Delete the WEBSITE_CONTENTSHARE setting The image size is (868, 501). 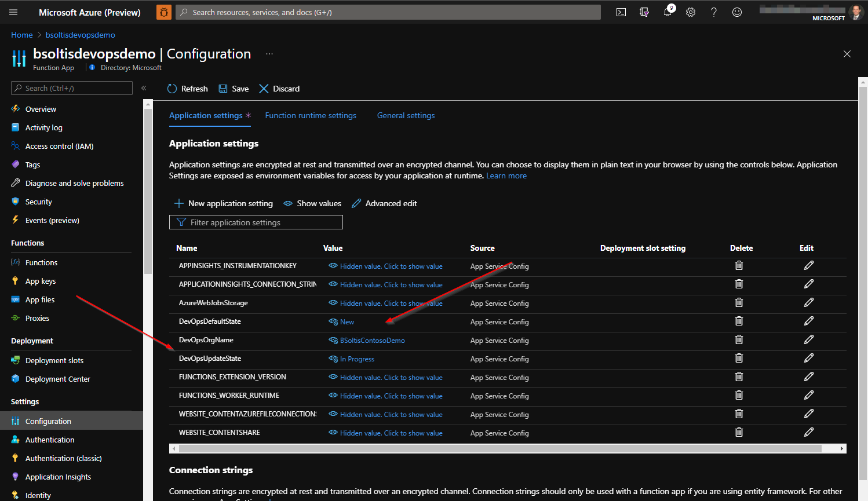pos(739,432)
